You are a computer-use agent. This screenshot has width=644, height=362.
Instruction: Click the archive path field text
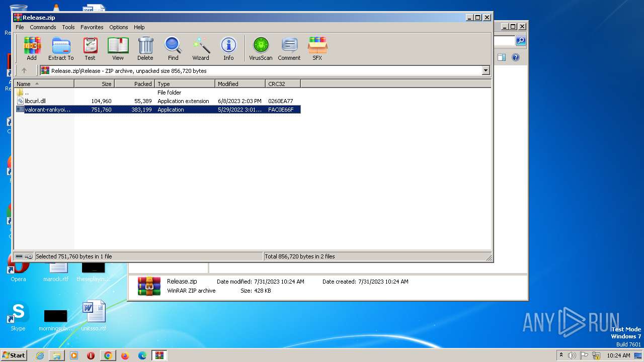coord(129,71)
